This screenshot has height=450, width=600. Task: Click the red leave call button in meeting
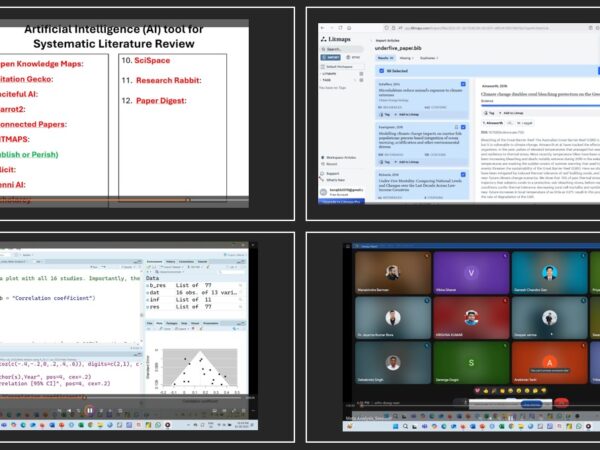(x=561, y=403)
